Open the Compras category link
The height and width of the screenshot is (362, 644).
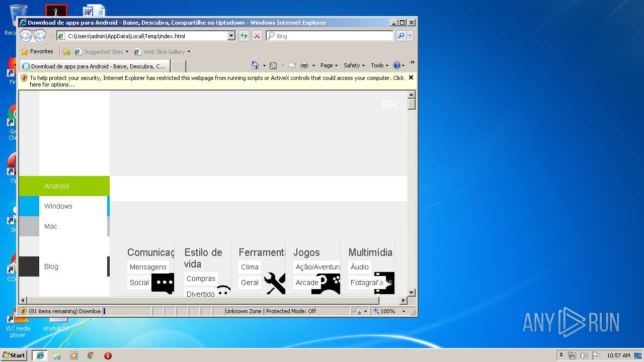(201, 279)
